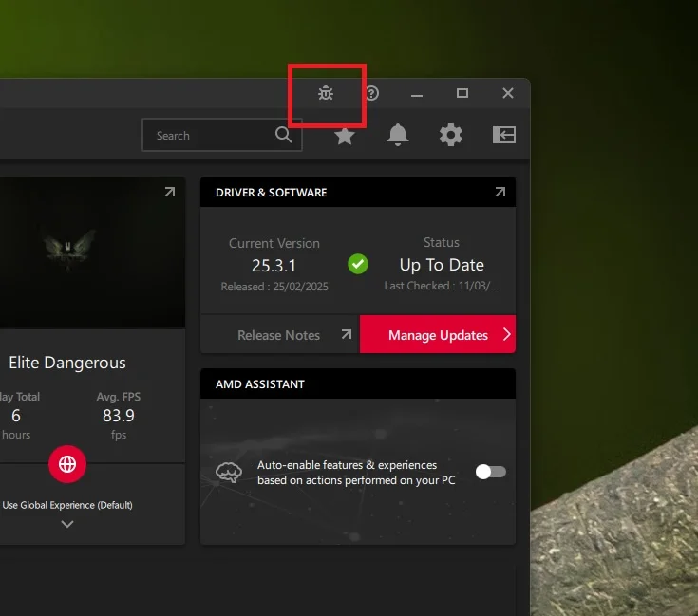Click the magnifier search icon

click(x=284, y=135)
